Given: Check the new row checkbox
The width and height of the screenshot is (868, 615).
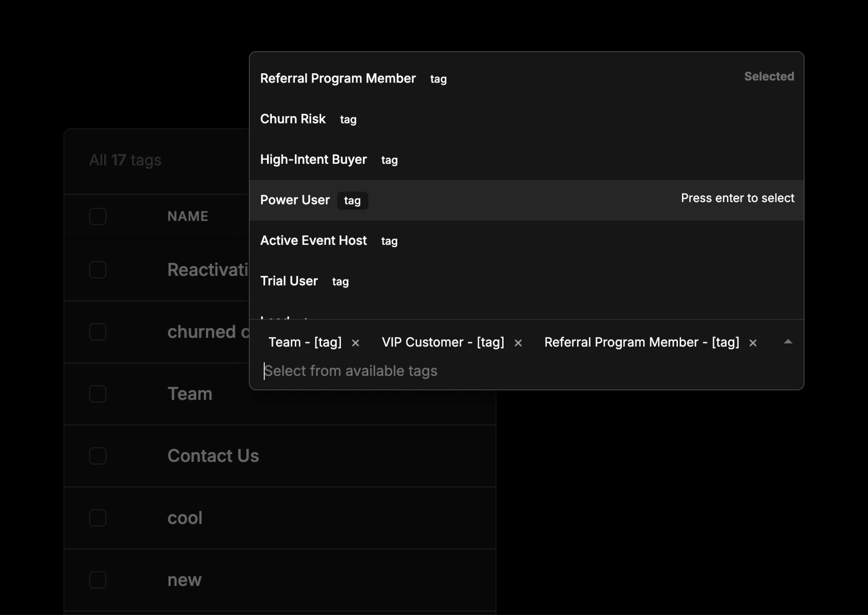Looking at the screenshot, I should click(x=98, y=580).
